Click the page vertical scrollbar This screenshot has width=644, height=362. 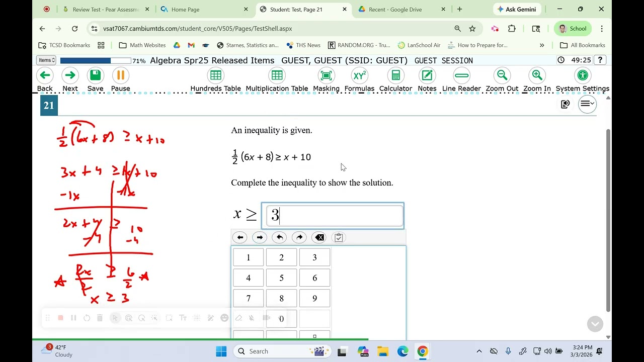pos(608,220)
